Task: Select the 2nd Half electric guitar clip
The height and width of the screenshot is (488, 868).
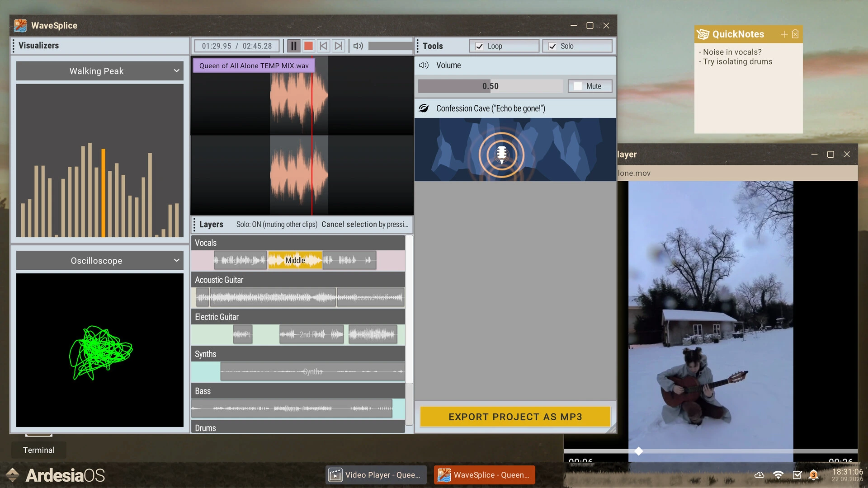Action: point(311,334)
